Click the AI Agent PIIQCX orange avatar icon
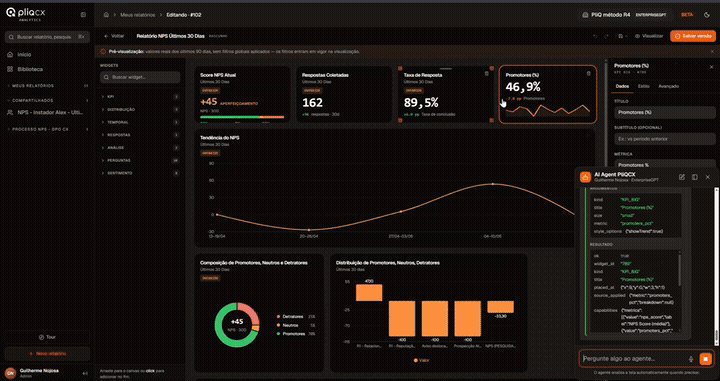This screenshot has height=381, width=720. (585, 177)
